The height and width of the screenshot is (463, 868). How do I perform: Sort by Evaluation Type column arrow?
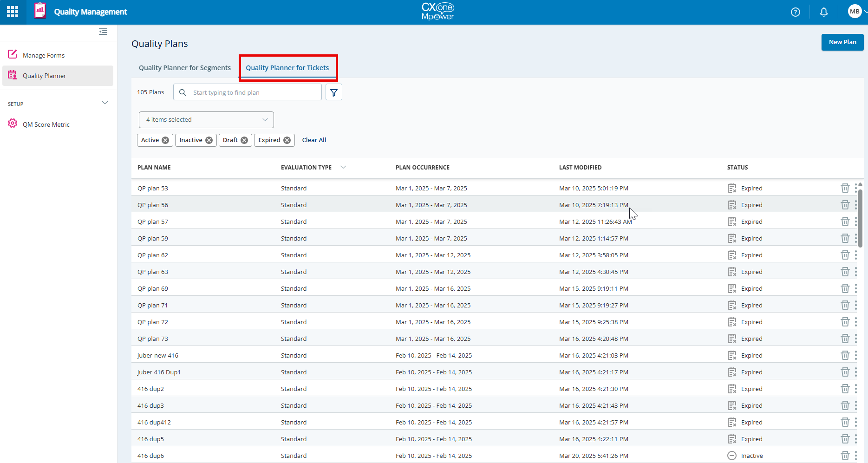[x=343, y=167]
